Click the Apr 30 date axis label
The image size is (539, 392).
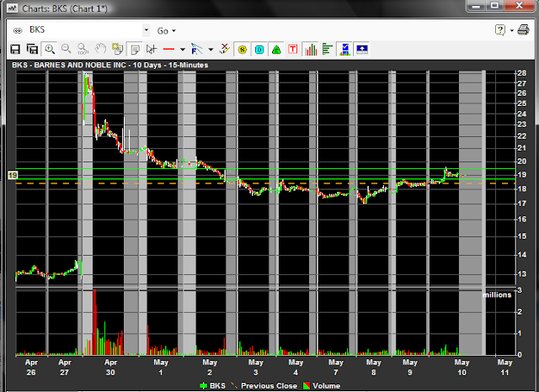[x=110, y=368]
